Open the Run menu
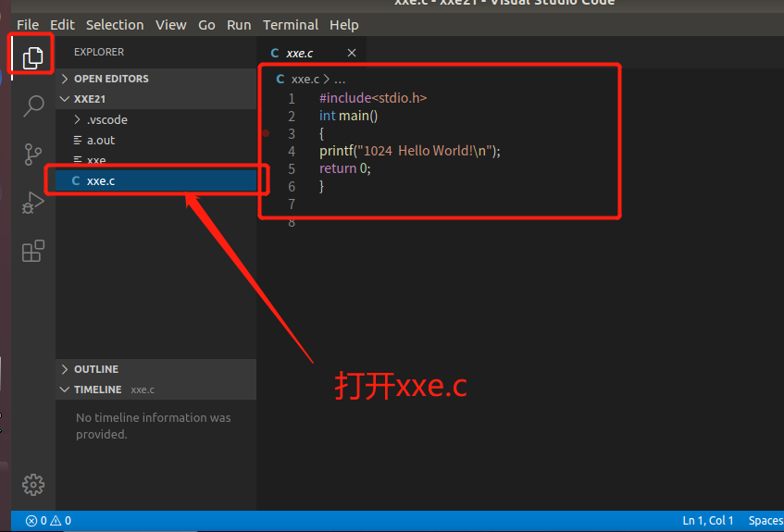Image resolution: width=784 pixels, height=532 pixels. coord(239,25)
